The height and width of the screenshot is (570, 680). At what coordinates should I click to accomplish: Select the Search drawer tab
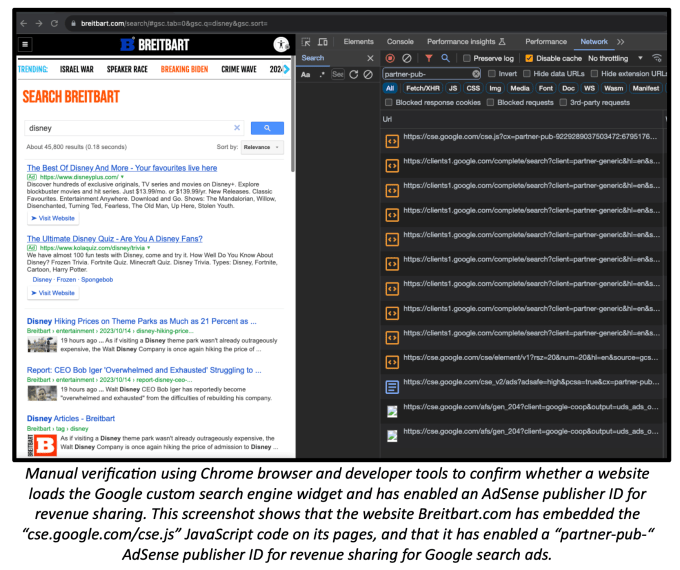click(313, 58)
